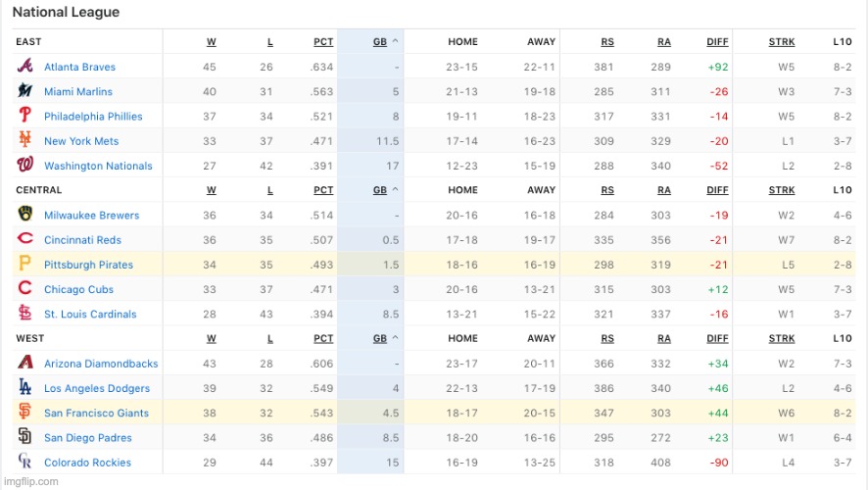
Task: Toggle GB sort arrow in West division
Action: (x=395, y=338)
